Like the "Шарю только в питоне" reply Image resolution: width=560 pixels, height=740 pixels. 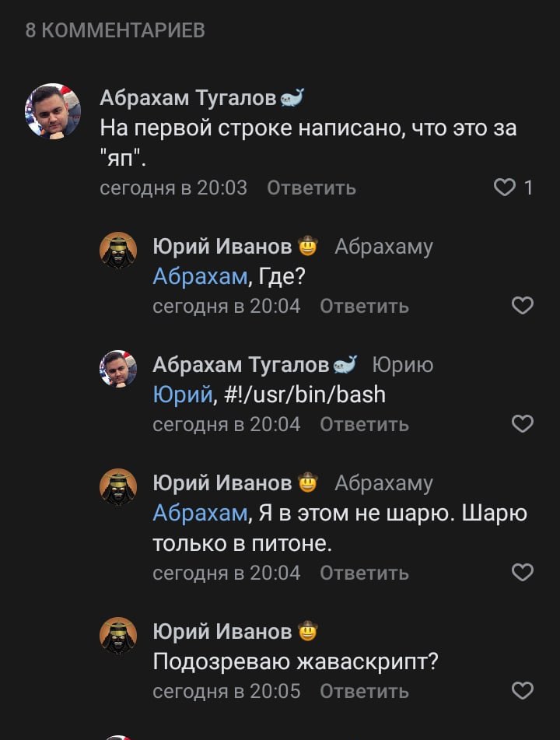tap(523, 573)
